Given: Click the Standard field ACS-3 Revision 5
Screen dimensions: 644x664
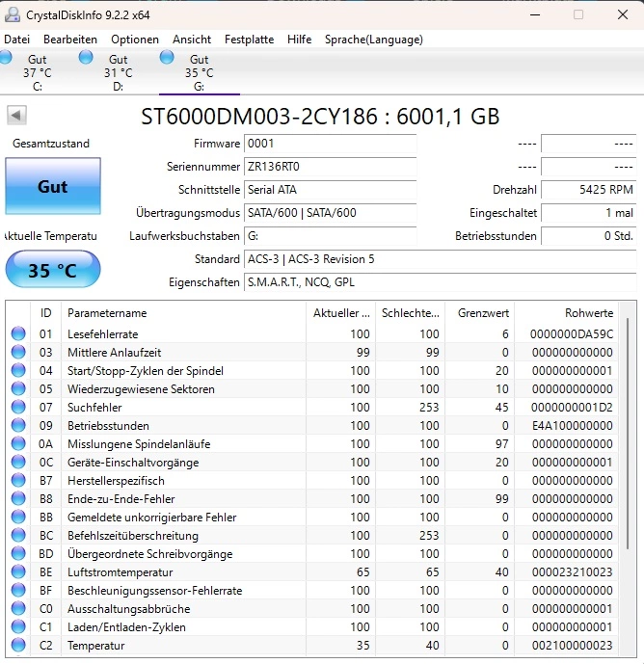Looking at the screenshot, I should 441,259.
